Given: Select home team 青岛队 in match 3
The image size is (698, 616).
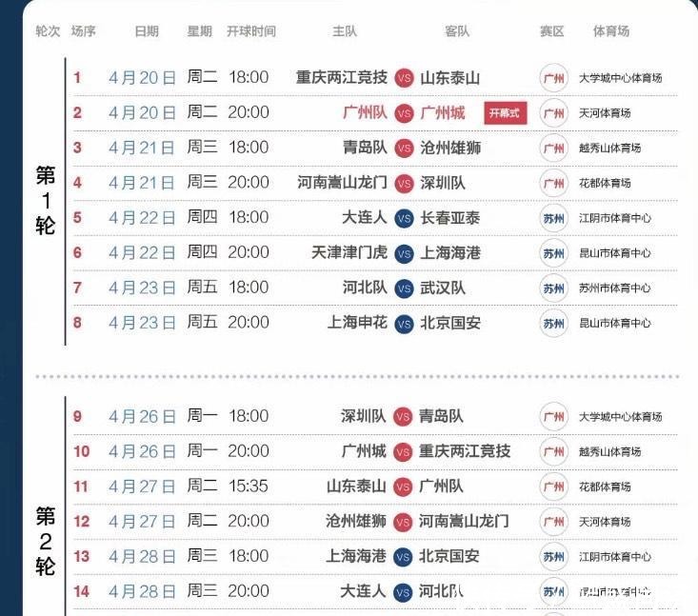Looking at the screenshot, I should 365,148.
